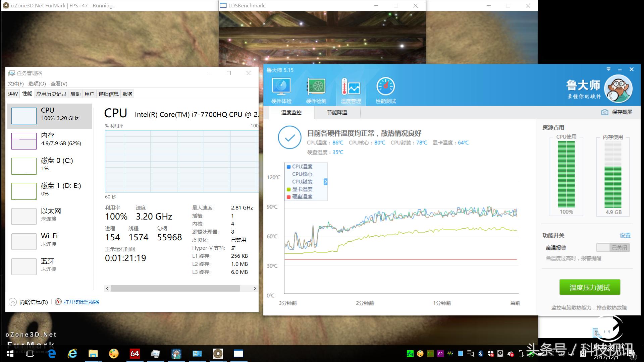Open the 详细信息 tab in Task Manager
Viewport: 644px width, 362px height.
point(108,94)
